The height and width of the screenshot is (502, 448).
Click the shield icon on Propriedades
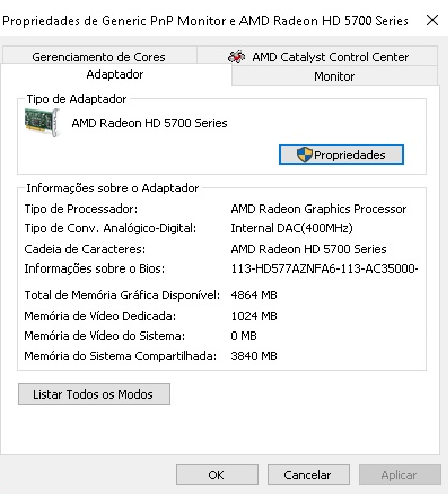[304, 154]
